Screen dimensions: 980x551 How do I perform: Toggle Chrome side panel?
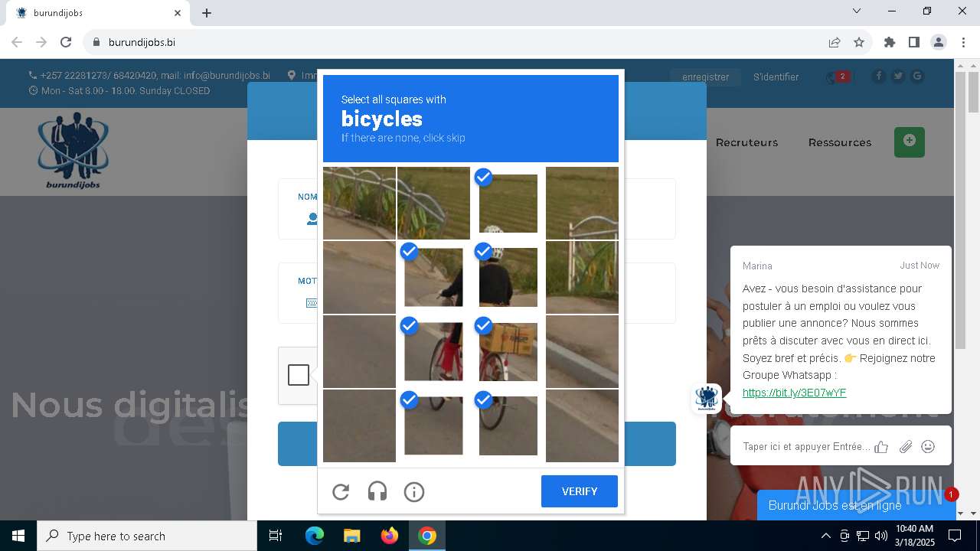[x=914, y=42]
